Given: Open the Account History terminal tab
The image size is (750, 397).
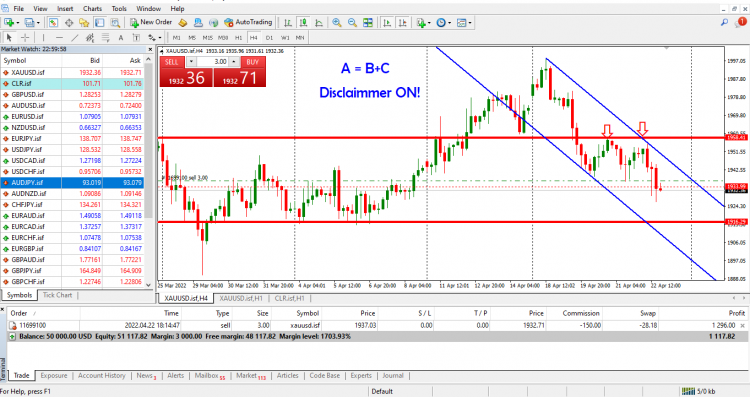Looking at the screenshot, I should coord(101,375).
